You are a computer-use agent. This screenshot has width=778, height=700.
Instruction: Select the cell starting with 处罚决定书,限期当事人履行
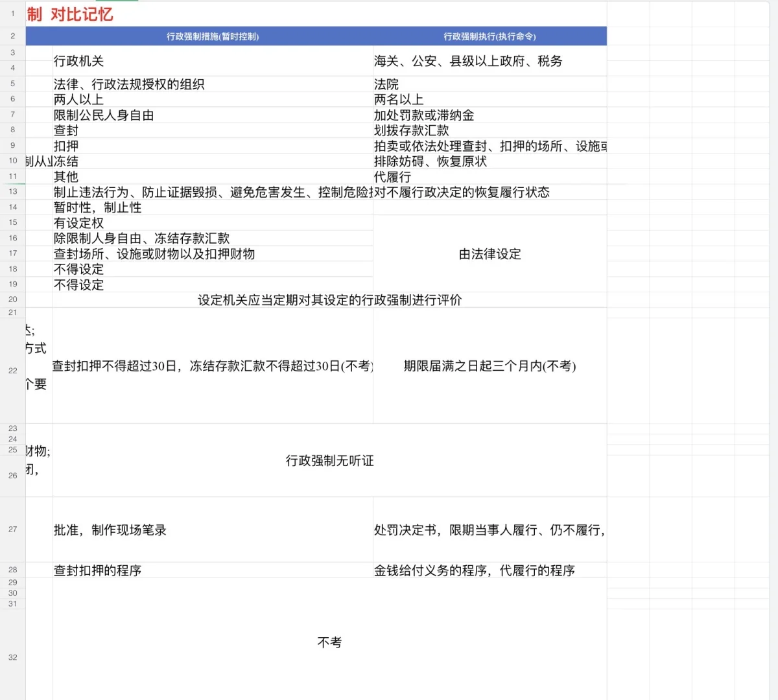coord(490,530)
